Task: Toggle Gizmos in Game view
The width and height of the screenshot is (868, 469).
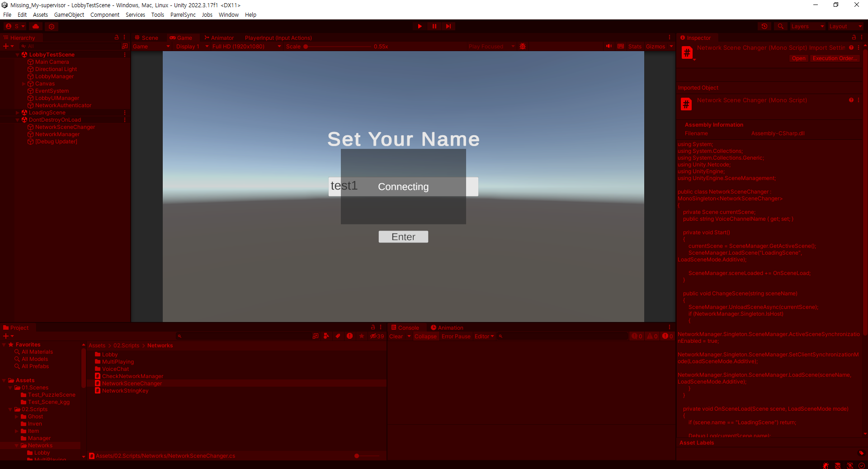Action: [655, 47]
